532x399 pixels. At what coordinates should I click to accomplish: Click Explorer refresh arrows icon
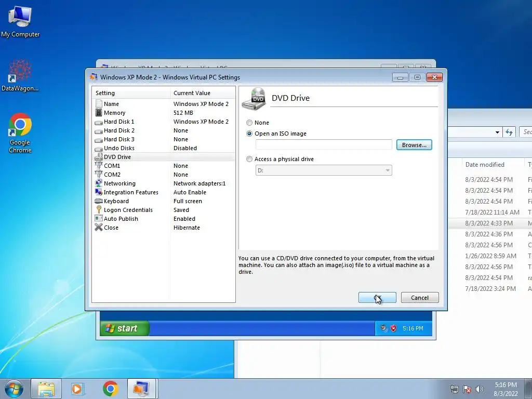point(509,132)
